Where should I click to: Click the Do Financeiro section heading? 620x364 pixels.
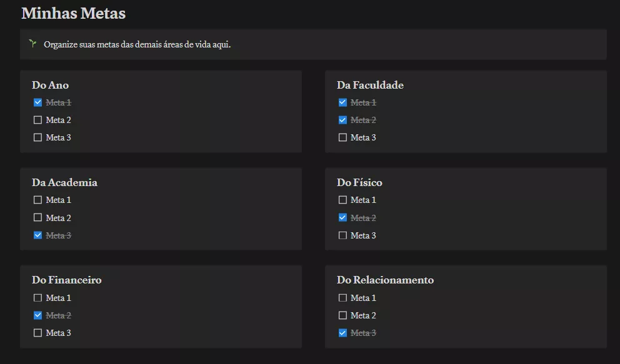(x=67, y=280)
